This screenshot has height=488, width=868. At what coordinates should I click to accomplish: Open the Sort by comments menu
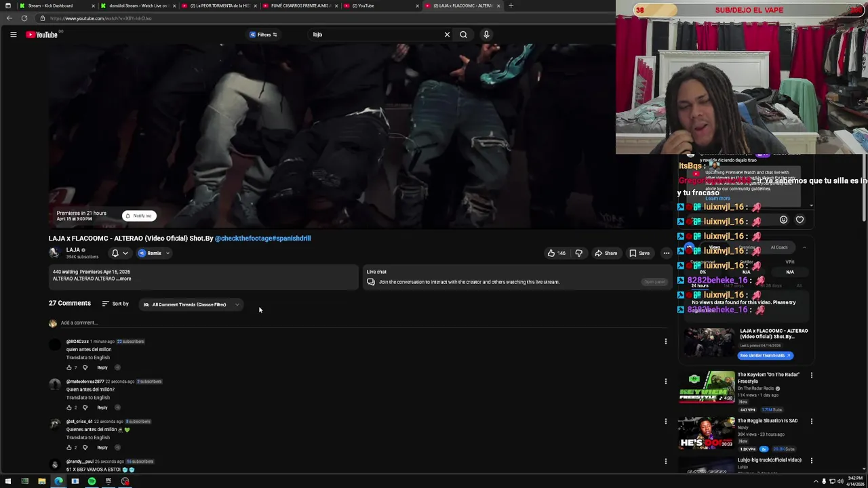coord(115,304)
